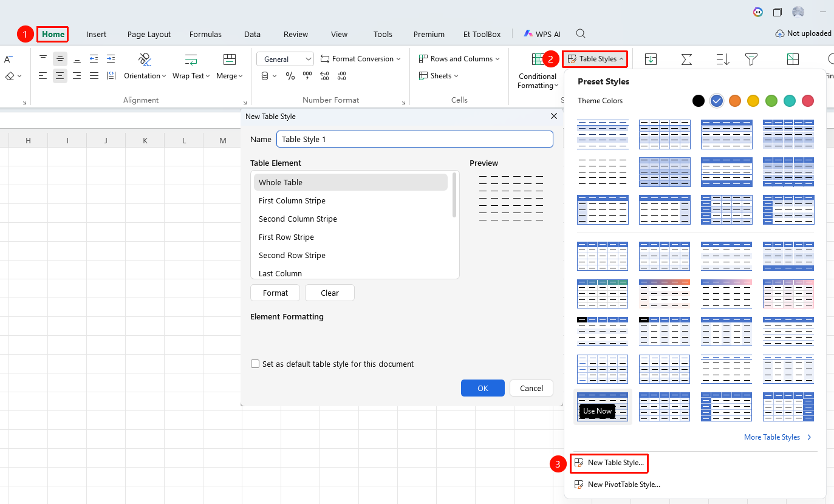Click the Sort icon in ribbon

[x=723, y=59]
